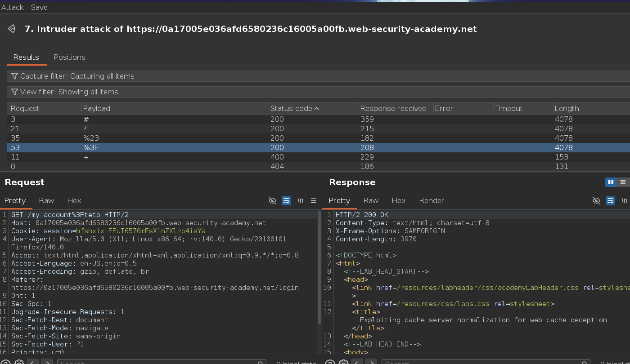Sort results by the Request column header
This screenshot has height=364, width=630.
point(44,108)
